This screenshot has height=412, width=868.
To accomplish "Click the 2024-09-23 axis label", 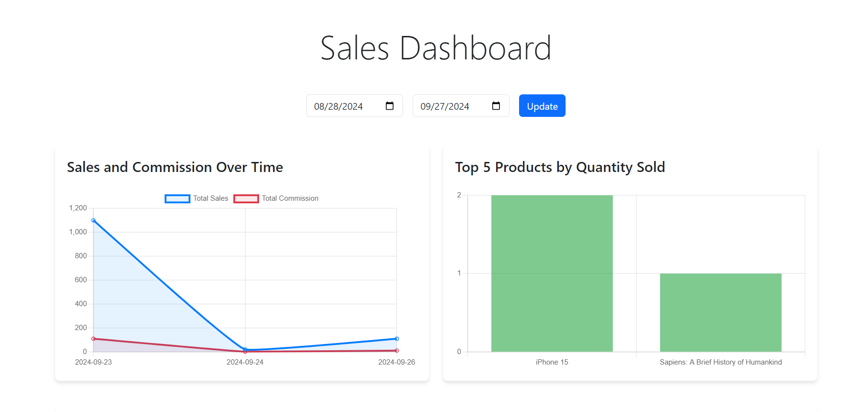I will [93, 362].
